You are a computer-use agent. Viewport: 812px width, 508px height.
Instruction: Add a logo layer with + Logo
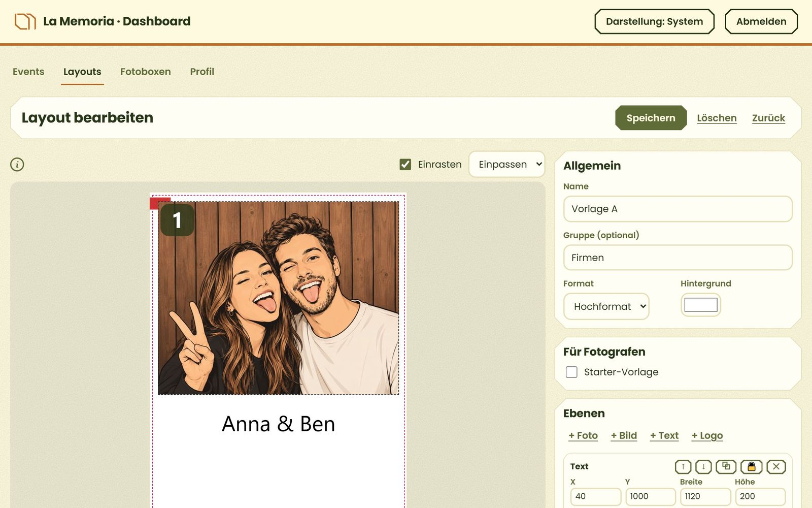[x=707, y=435]
